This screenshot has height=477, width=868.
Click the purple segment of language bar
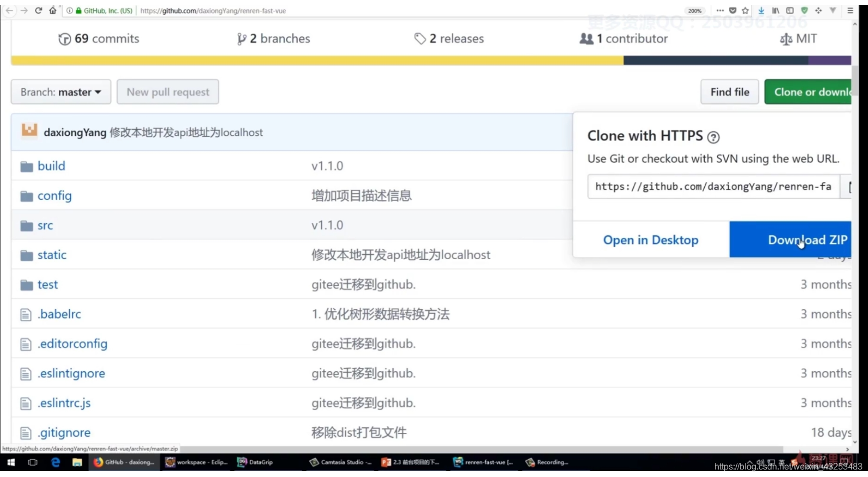point(829,60)
